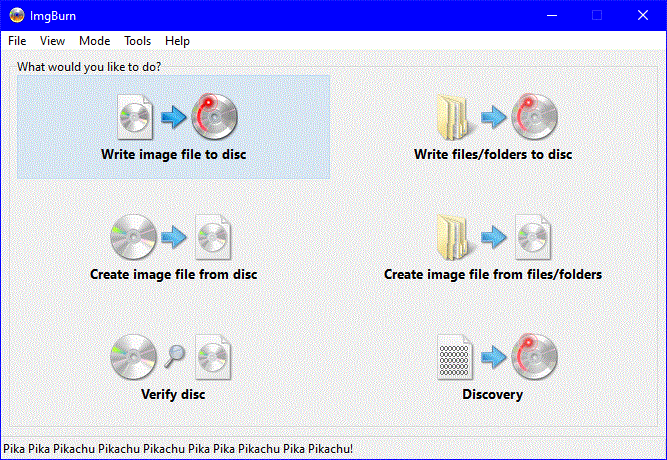Click the blue arrow in the Discovery option
Screen dimensions: 667x460
(493, 357)
